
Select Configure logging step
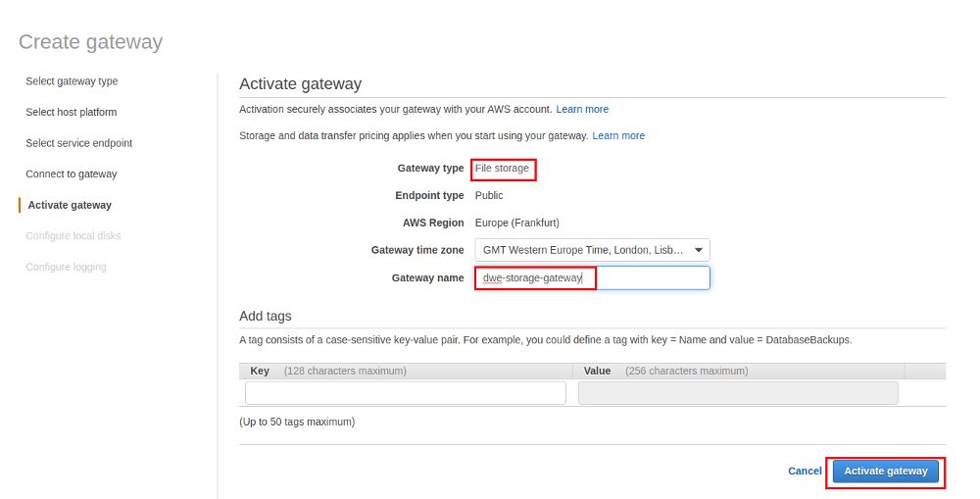66,267
